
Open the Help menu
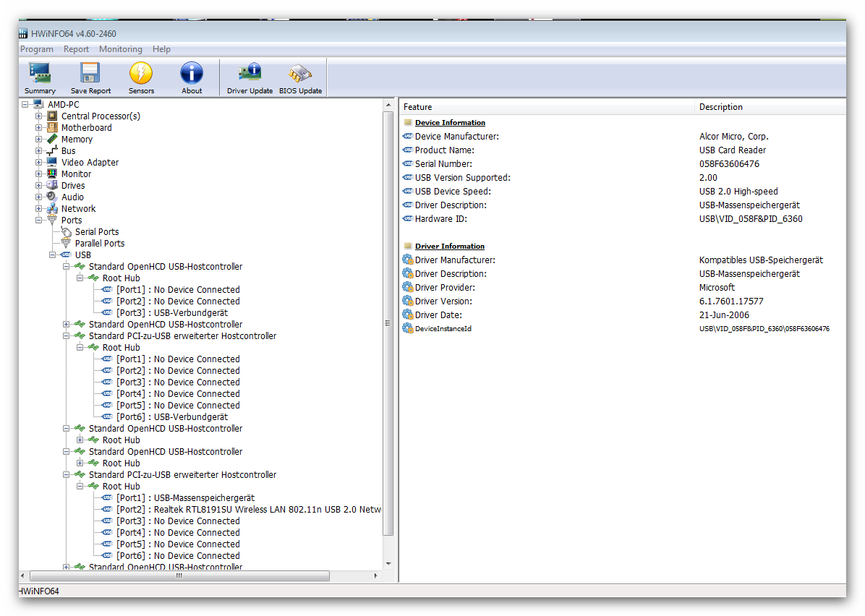[161, 49]
